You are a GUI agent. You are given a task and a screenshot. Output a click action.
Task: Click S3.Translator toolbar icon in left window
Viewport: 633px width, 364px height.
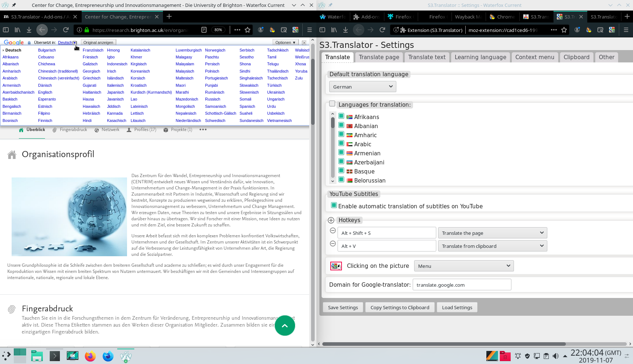[295, 30]
